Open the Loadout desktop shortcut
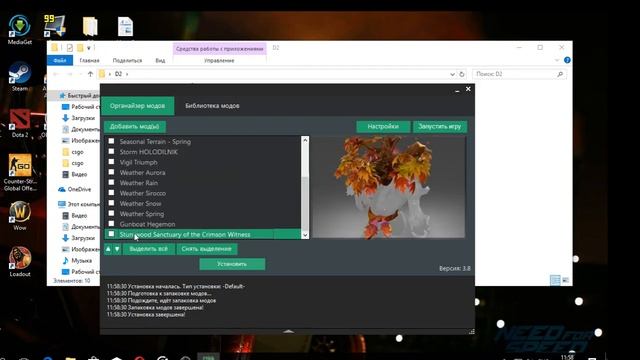This screenshot has width=640, height=360. click(20, 261)
